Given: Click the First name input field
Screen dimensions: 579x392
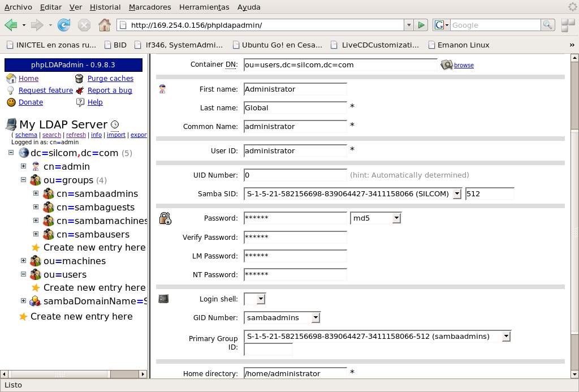Looking at the screenshot, I should [295, 89].
